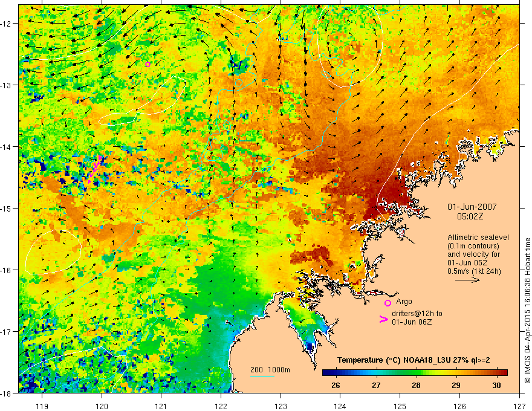Click the latitude axis label "-13"
This screenshot has height=411, width=532.
(x=7, y=85)
